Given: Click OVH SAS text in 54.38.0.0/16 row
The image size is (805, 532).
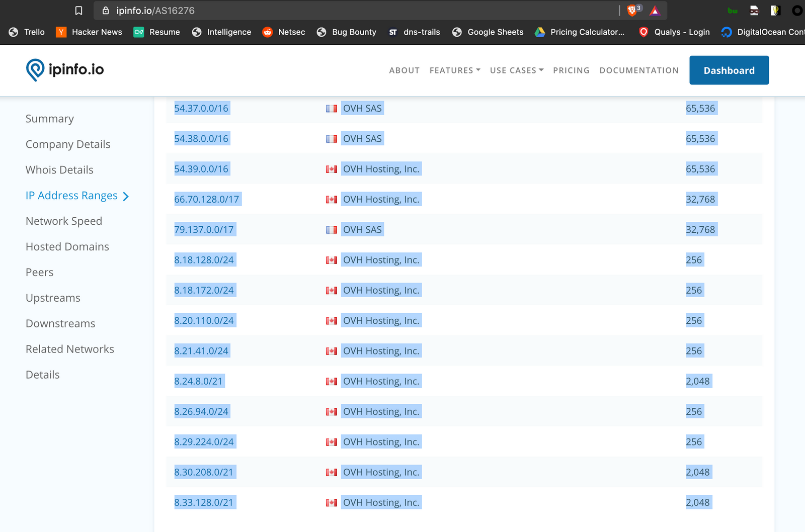Looking at the screenshot, I should (x=362, y=139).
